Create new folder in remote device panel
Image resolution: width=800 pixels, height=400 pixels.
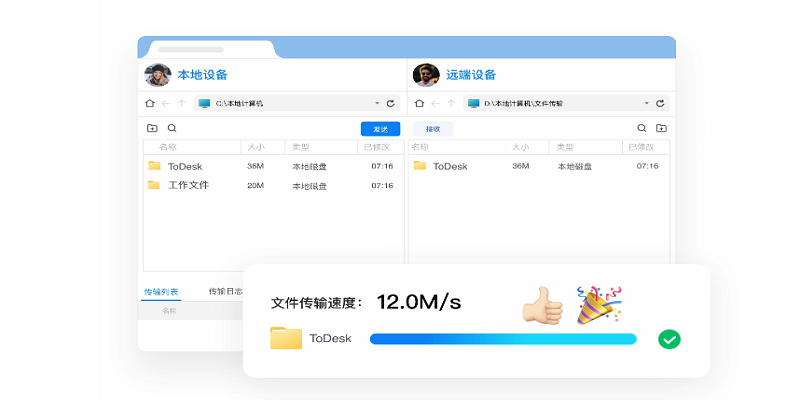(661, 128)
